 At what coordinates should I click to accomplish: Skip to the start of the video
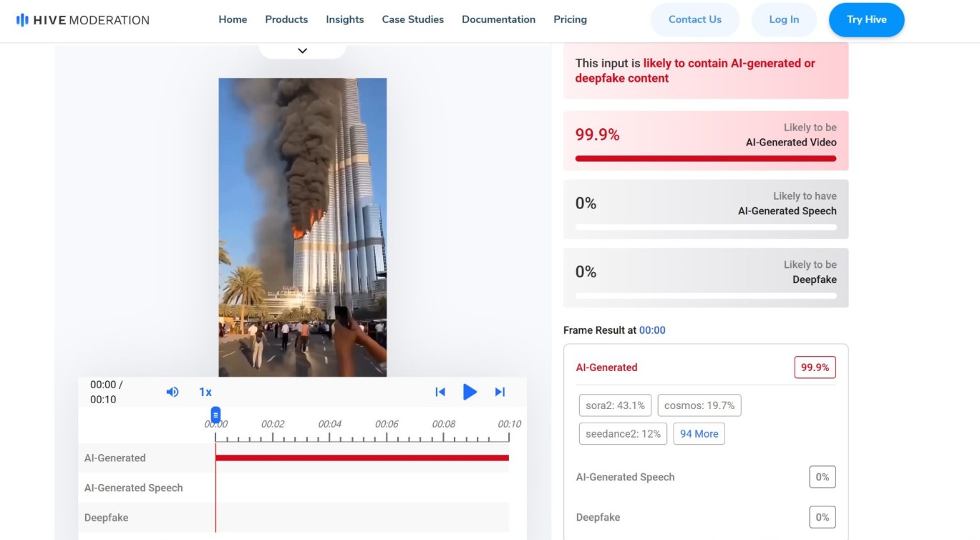(x=440, y=391)
